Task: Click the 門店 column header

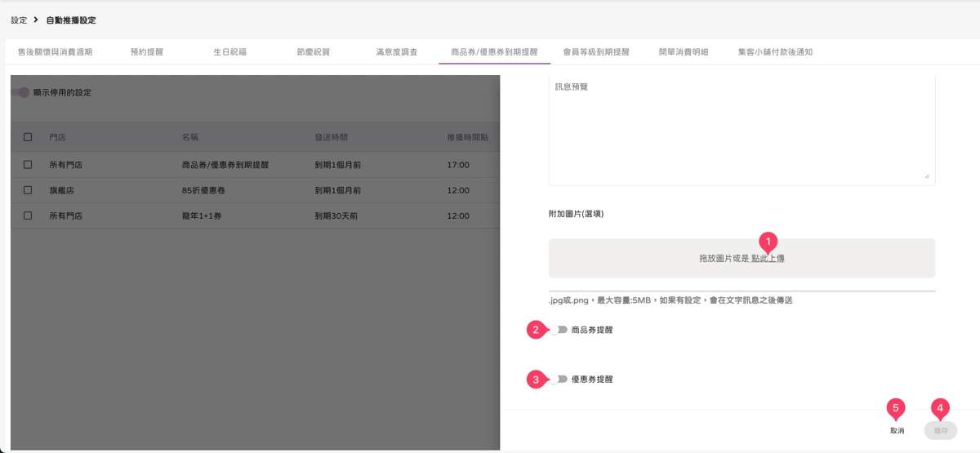Action: 58,137
